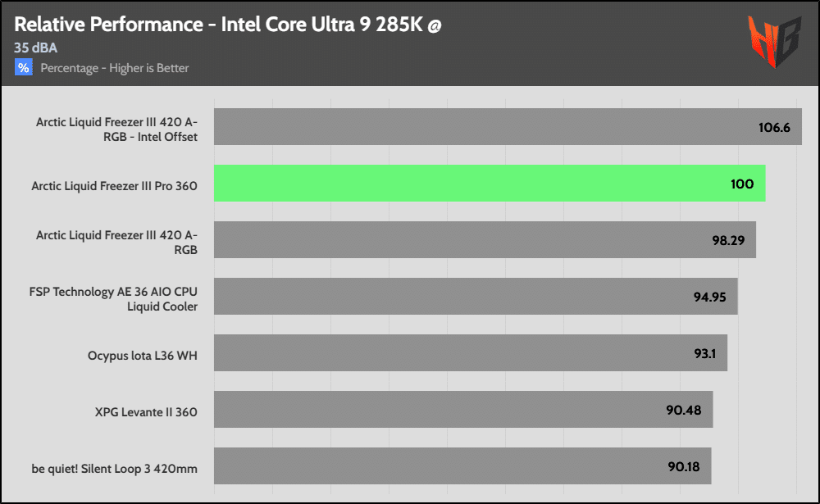Click the FSP Technology AE 36 bar
The width and height of the screenshot is (820, 504).
click(x=476, y=296)
